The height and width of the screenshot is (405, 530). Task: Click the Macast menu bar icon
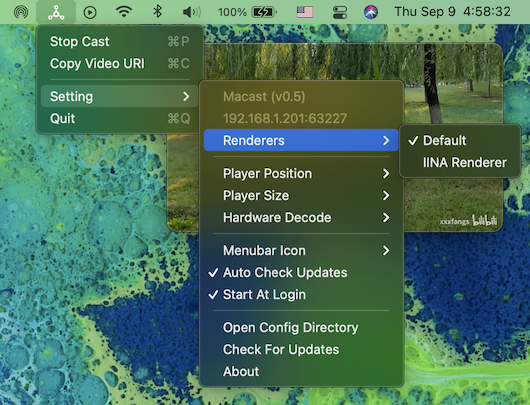[56, 12]
